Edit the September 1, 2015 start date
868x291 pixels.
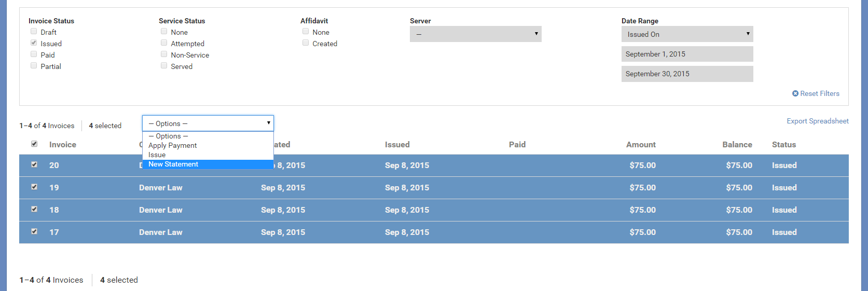click(687, 54)
